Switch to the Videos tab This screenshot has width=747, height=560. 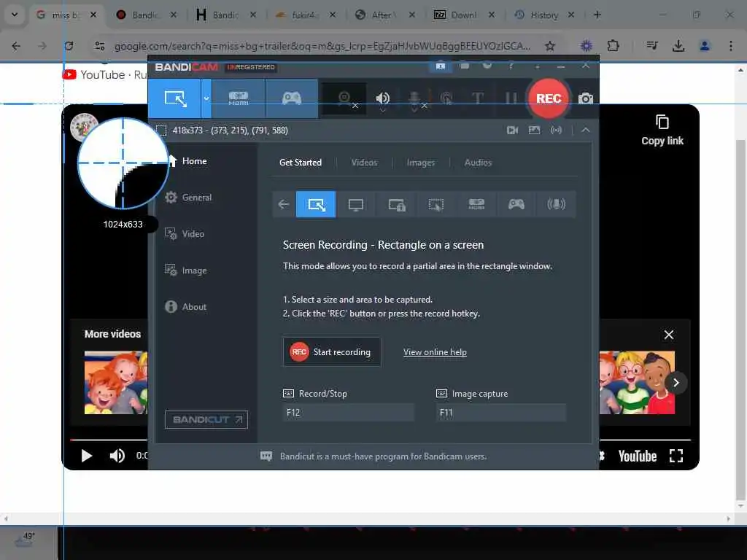[364, 163]
